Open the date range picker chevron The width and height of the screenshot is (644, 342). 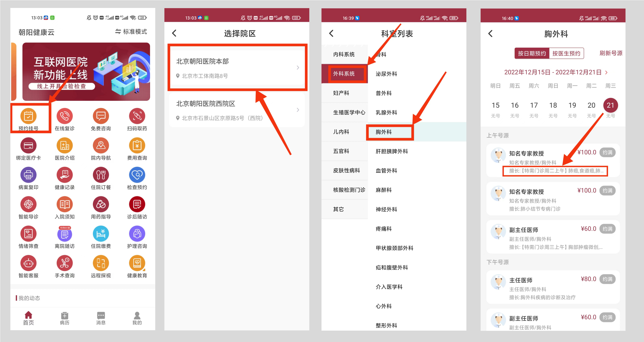click(607, 72)
